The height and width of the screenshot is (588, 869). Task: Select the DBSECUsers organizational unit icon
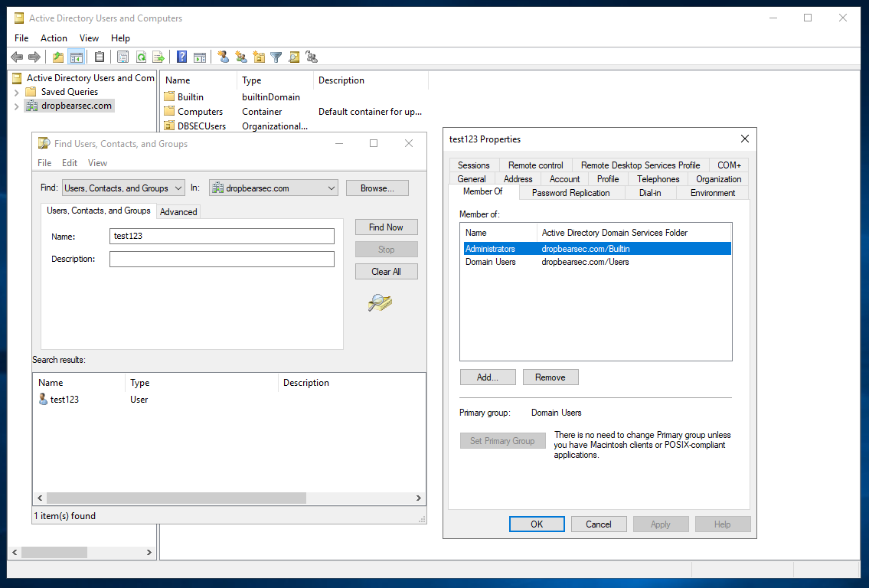tap(169, 126)
